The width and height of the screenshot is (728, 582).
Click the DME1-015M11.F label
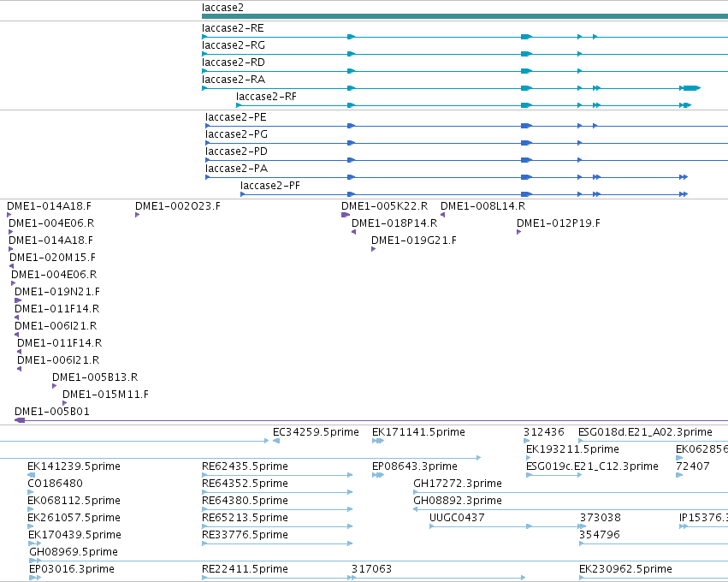pos(105,395)
